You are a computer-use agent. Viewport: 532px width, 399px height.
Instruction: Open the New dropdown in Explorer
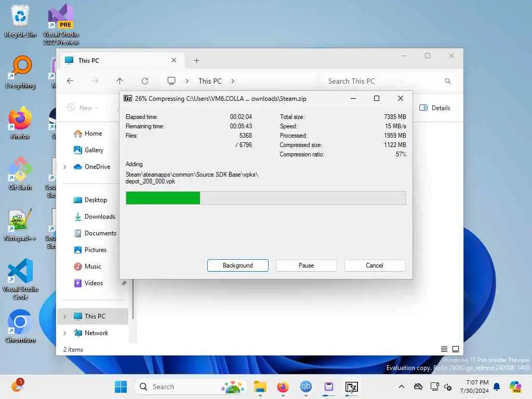pos(83,108)
